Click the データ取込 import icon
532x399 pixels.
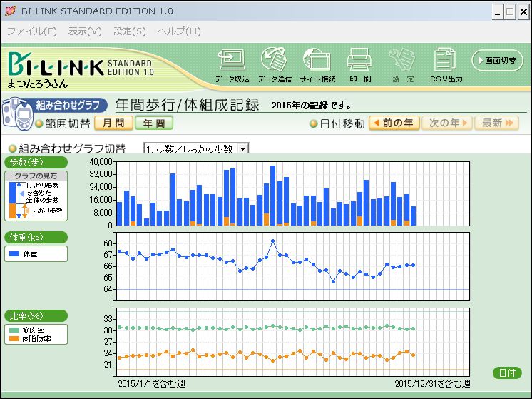pyautogui.click(x=232, y=61)
